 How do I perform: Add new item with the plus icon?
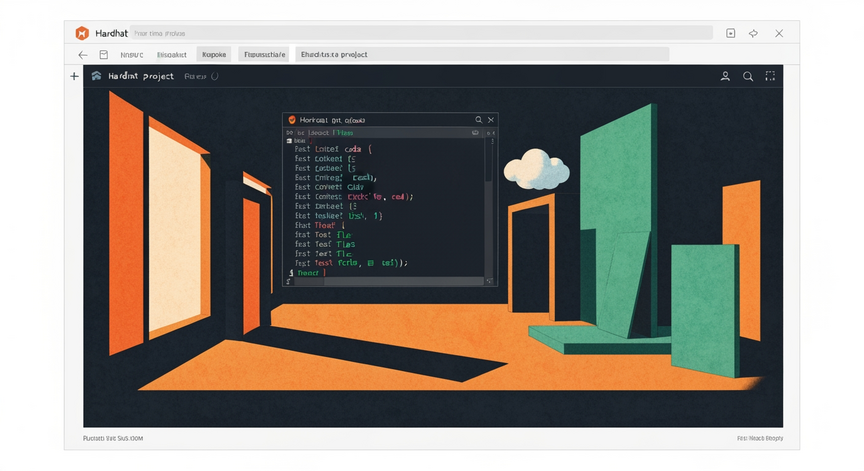tap(74, 76)
